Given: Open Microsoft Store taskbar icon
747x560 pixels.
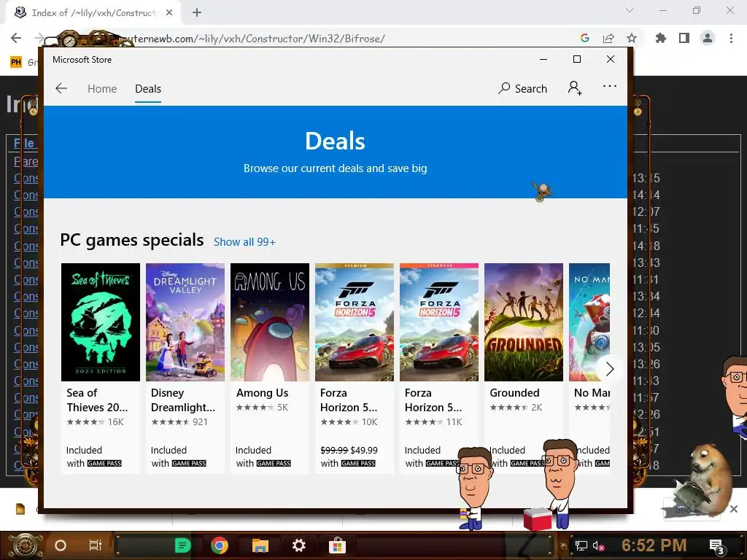Looking at the screenshot, I should (x=337, y=545).
